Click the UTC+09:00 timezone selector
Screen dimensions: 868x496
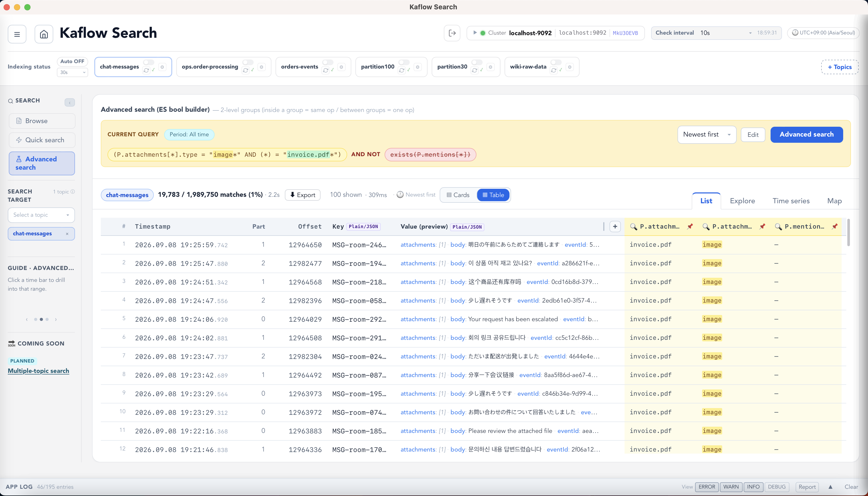(x=823, y=33)
